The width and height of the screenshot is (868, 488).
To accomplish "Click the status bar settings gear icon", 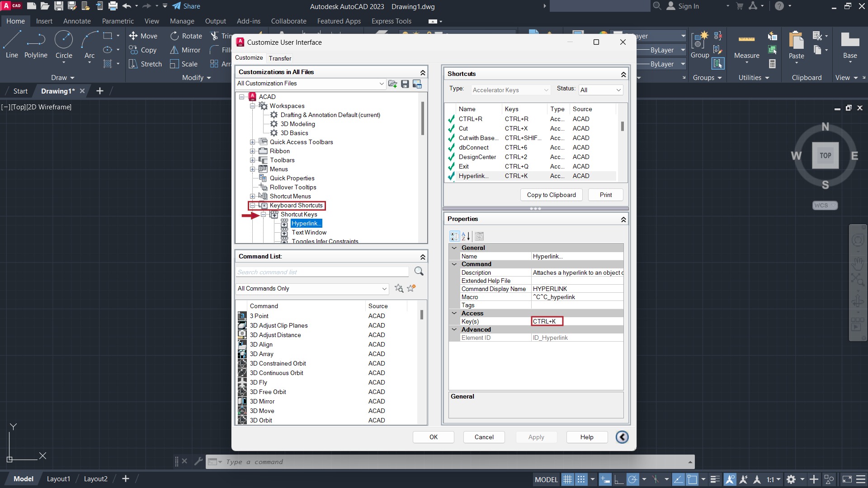I will click(x=791, y=479).
